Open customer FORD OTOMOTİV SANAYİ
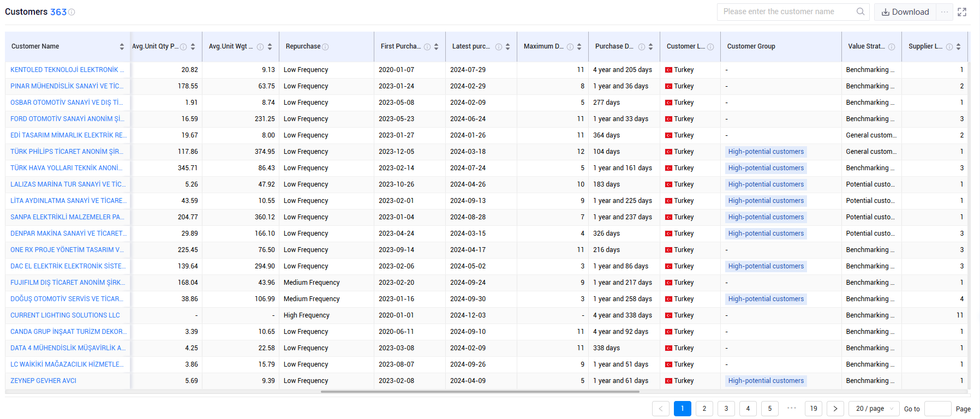 [x=67, y=119]
